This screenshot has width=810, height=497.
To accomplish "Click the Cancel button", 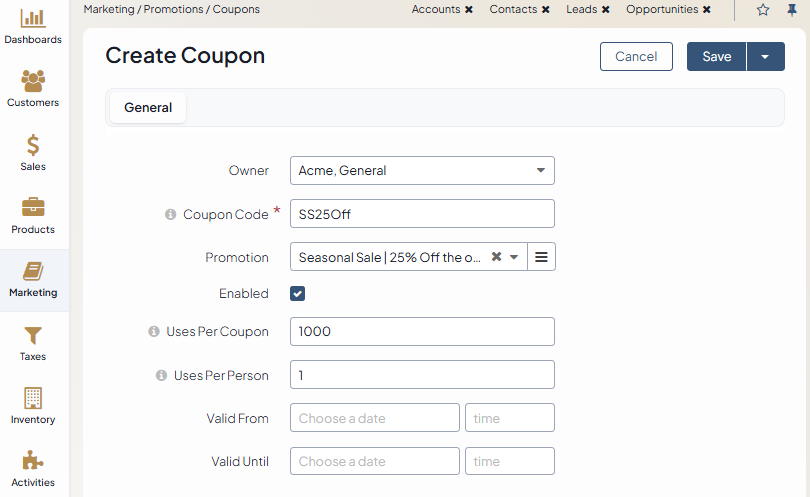I will tap(636, 57).
